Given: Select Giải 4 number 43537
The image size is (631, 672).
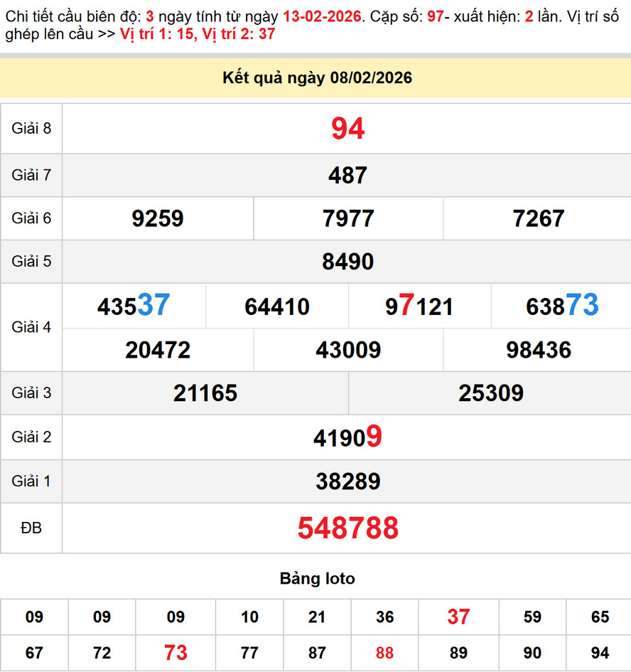Looking at the screenshot, I should tap(134, 306).
